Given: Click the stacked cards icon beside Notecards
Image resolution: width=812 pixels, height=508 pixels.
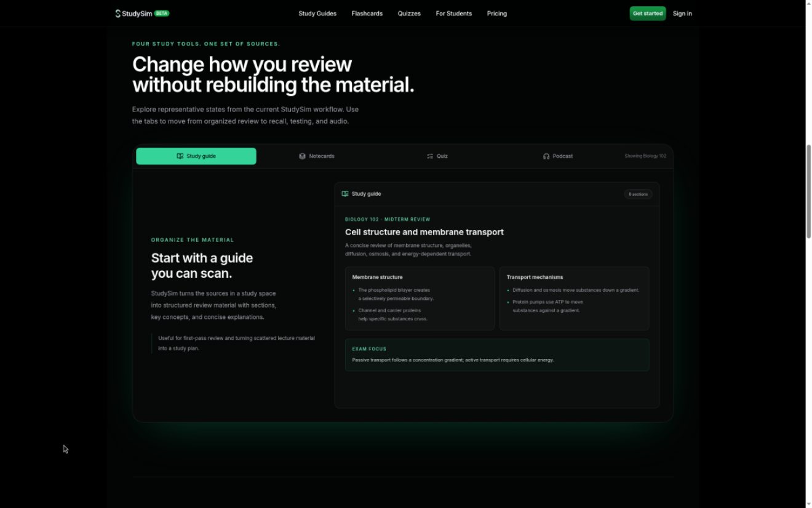Looking at the screenshot, I should pos(302,156).
